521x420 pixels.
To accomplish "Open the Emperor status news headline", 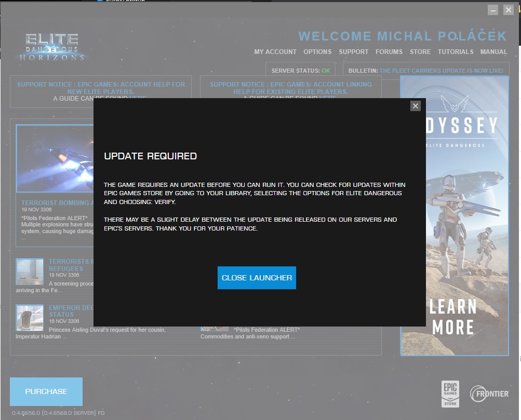I will [x=71, y=311].
